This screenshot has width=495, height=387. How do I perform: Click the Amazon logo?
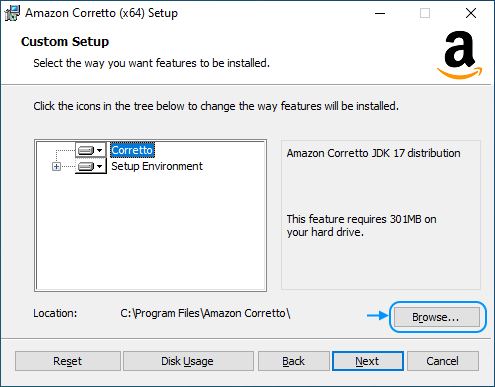click(x=460, y=55)
